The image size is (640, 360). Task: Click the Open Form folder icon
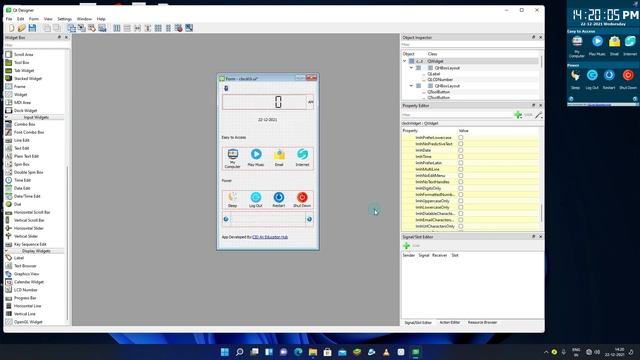22,28
